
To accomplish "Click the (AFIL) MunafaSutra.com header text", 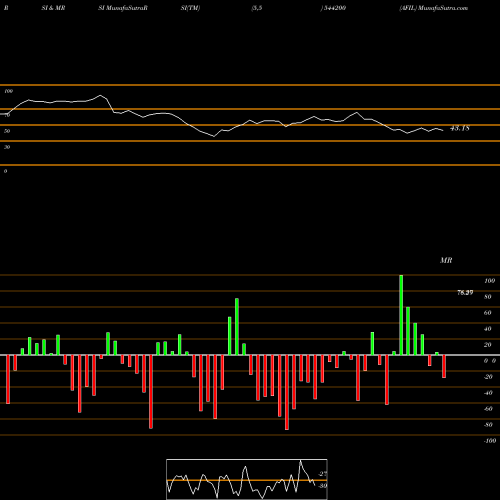I will pos(433,8).
